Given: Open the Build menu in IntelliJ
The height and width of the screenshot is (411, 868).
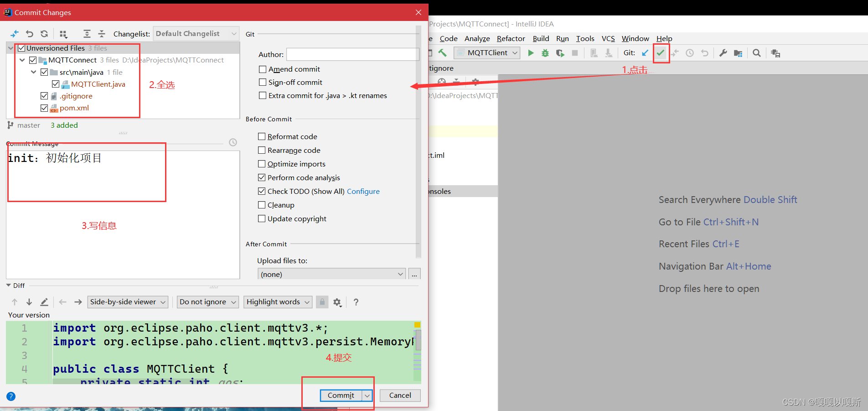Looking at the screenshot, I should 541,39.
